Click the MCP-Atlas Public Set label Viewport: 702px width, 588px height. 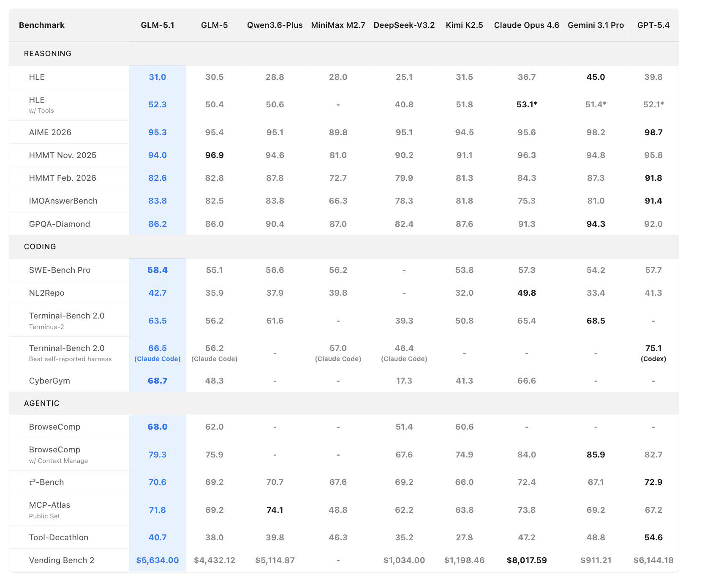49,510
